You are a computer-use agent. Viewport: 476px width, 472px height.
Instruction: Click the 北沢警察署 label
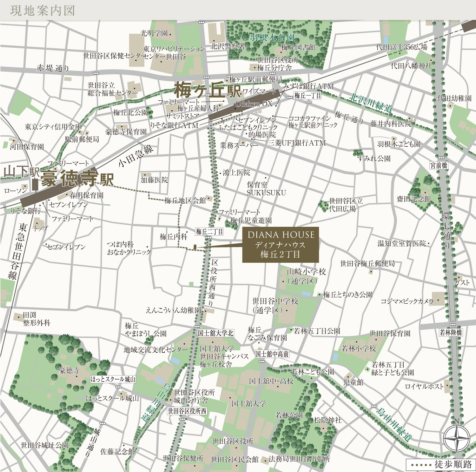point(228,46)
